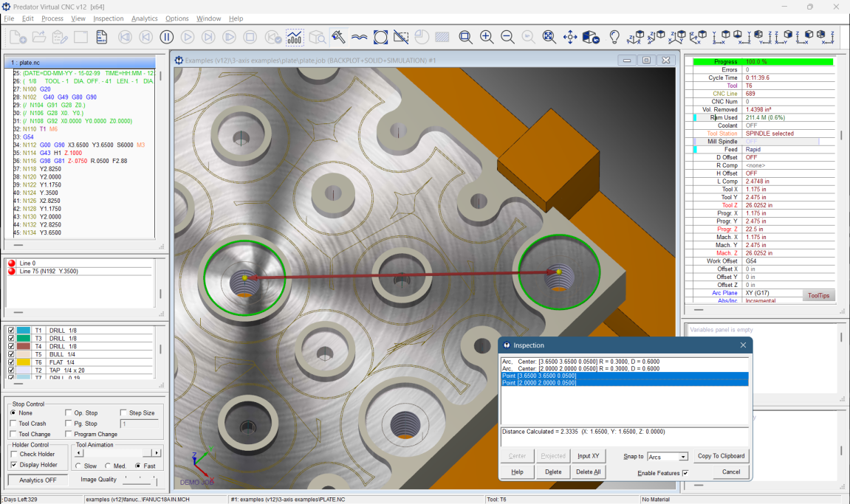
Task: Enable the Tool Crash stop control
Action: pos(12,424)
